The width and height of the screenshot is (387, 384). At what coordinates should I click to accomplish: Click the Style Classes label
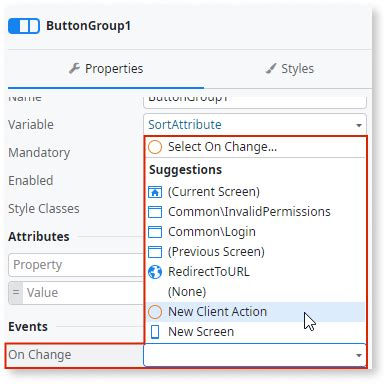(44, 209)
